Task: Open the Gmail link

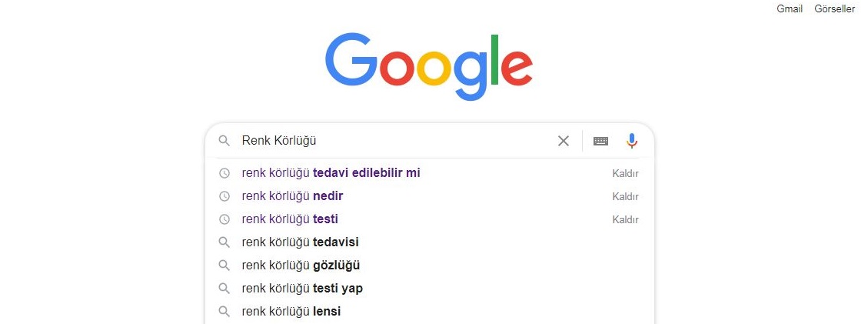Action: 790,9
